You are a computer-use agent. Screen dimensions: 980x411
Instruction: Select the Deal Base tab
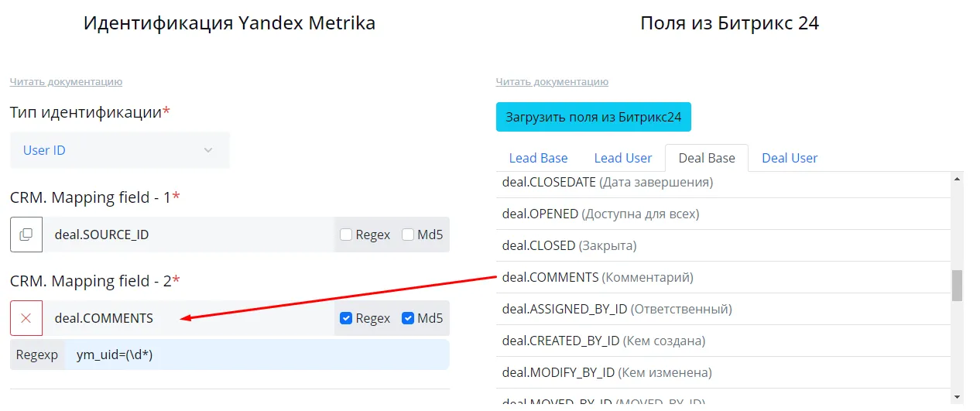707,158
